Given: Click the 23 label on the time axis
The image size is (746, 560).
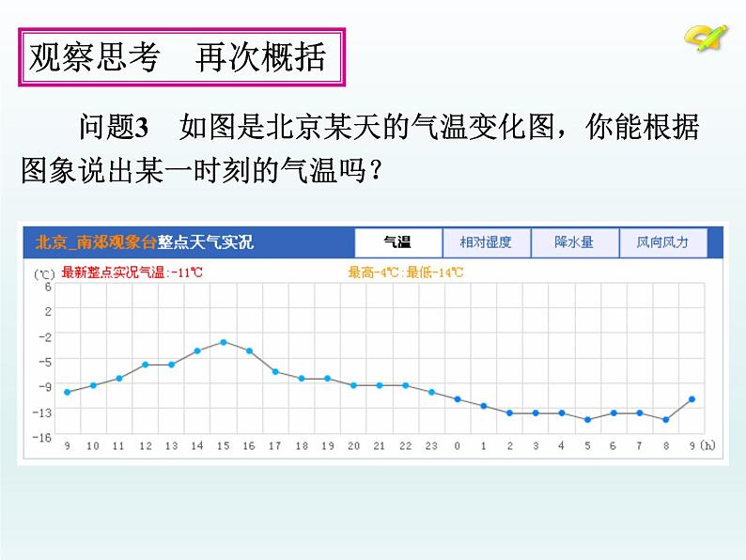Looking at the screenshot, I should click(431, 445).
